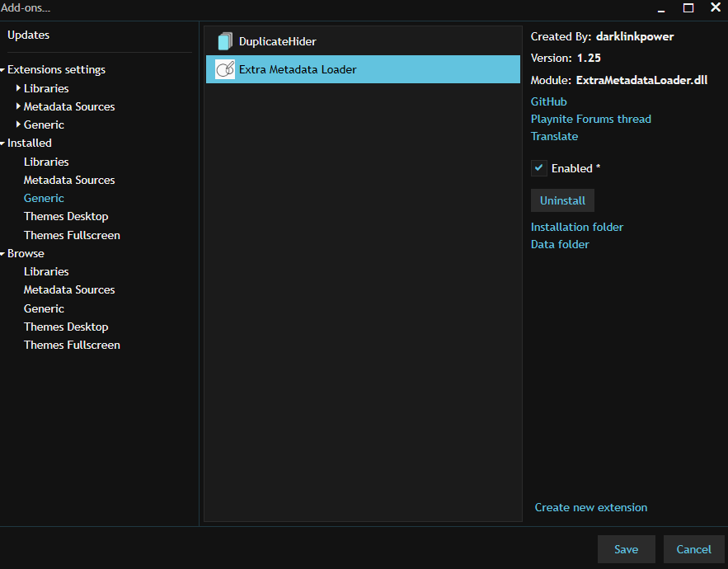Click the Save button
The image size is (728, 569).
626,549
